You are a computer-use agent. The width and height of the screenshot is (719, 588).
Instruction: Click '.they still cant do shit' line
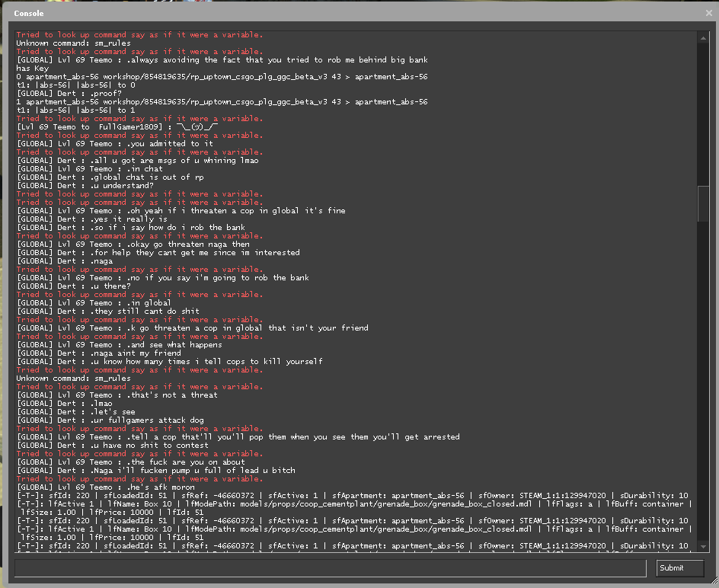click(107, 311)
